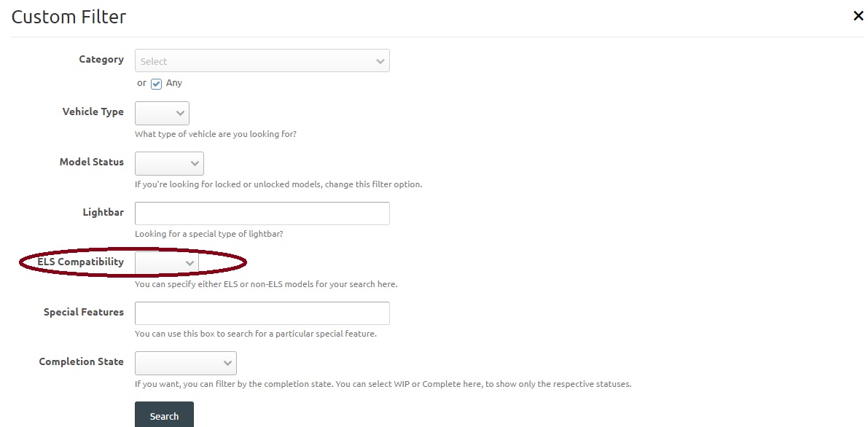Click the ELS or non-ELS help text
Image resolution: width=868 pixels, height=427 pixels.
tap(266, 284)
